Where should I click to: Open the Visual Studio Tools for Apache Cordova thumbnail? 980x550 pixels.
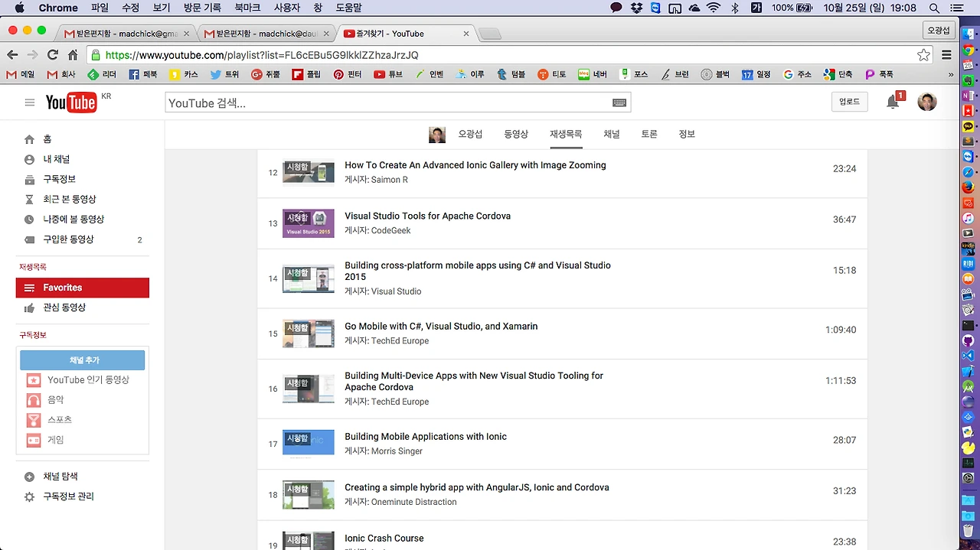pos(308,223)
